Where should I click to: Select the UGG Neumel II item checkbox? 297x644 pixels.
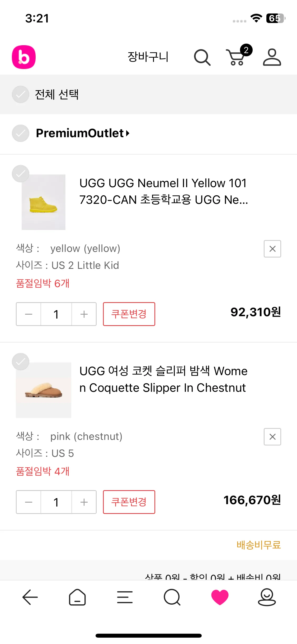21,174
